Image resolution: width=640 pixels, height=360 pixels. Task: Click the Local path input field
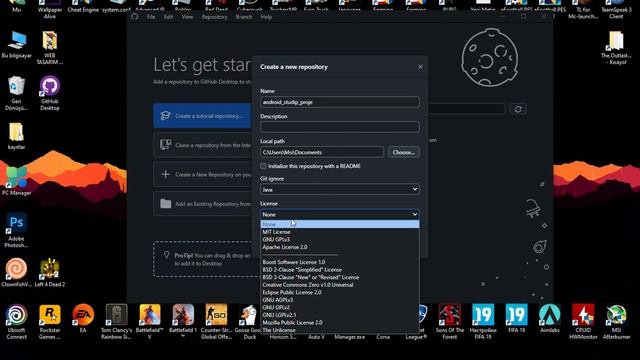tap(322, 152)
